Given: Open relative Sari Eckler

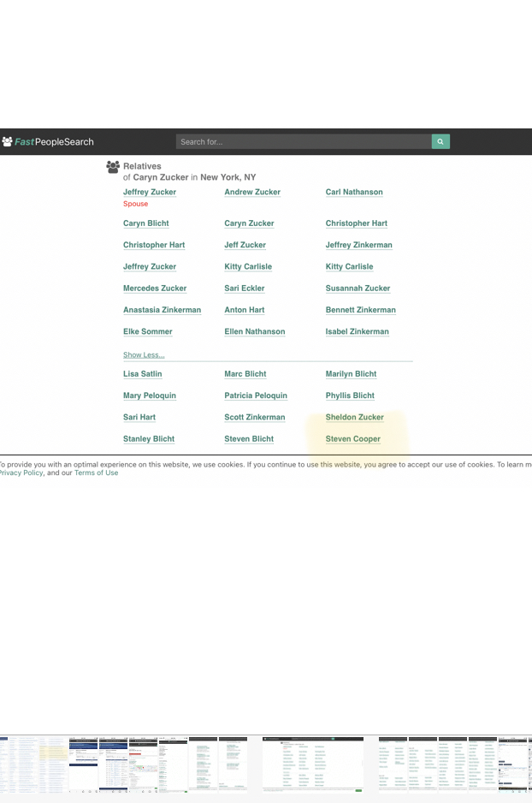Looking at the screenshot, I should pos(245,288).
